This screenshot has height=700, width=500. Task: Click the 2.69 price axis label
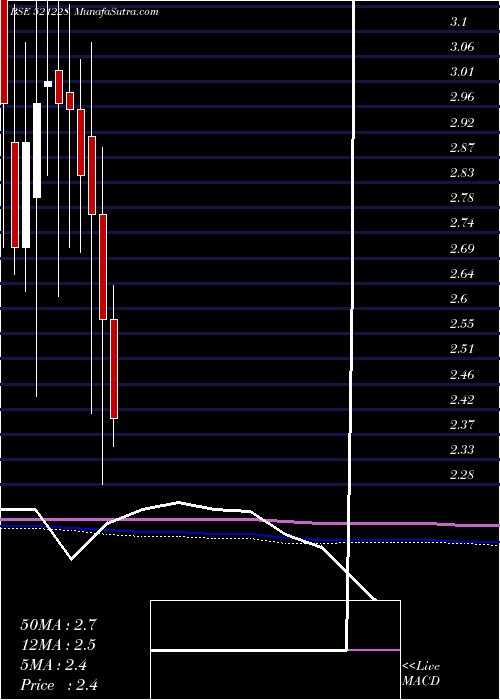[462, 248]
